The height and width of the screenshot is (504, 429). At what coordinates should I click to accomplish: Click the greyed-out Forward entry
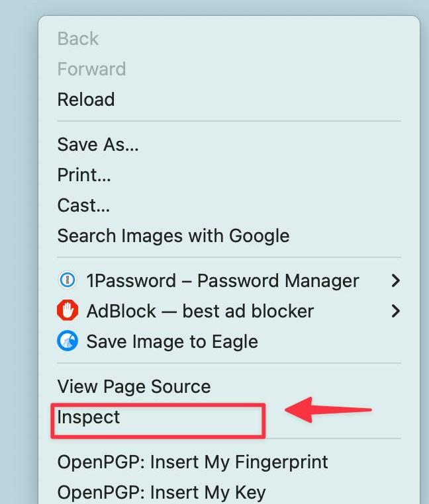click(x=91, y=69)
